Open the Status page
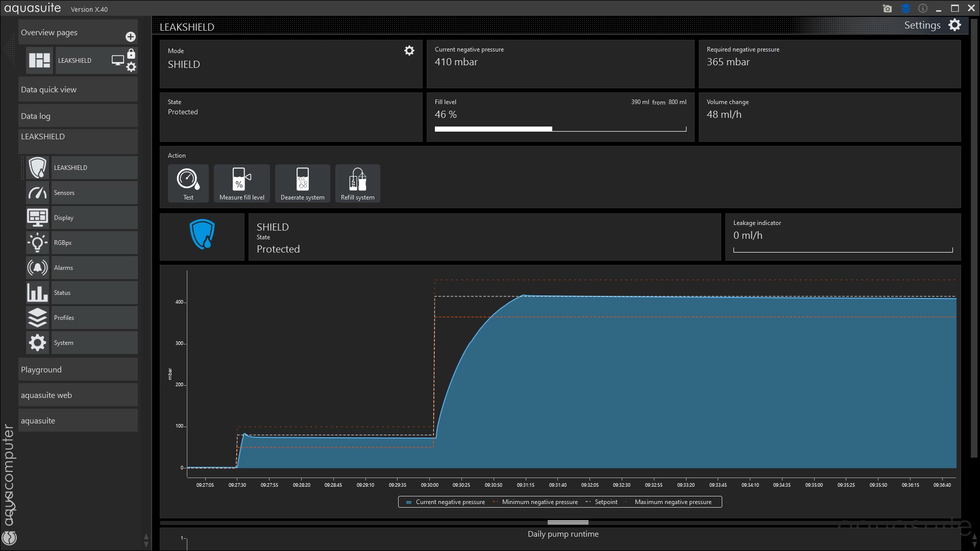Screen dimensions: 980x551 (94, 293)
